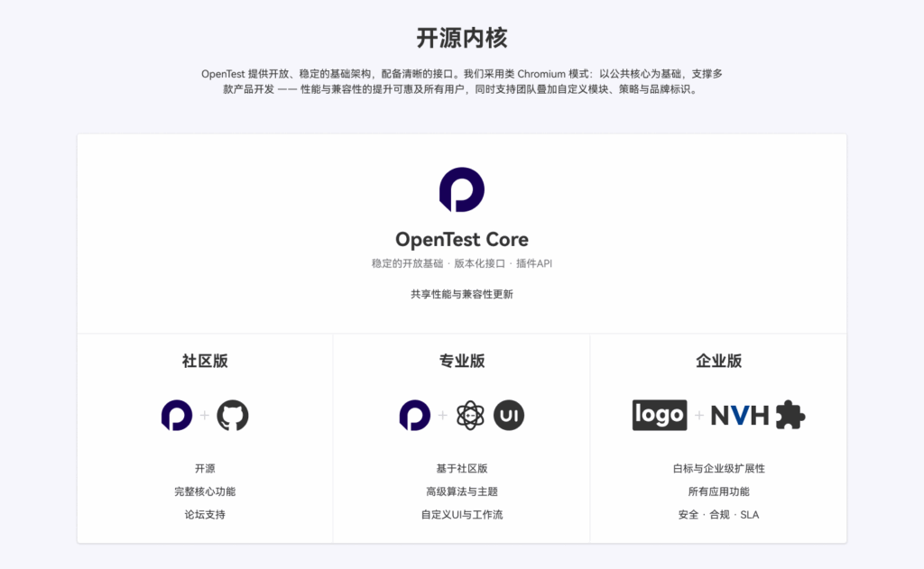Select the puzzle piece plugin icon

tap(790, 415)
